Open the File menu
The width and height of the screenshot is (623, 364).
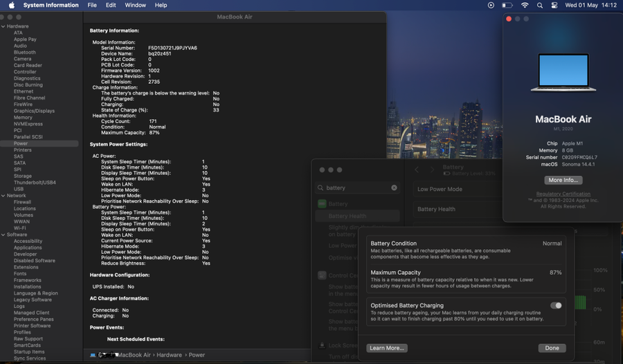click(x=92, y=5)
